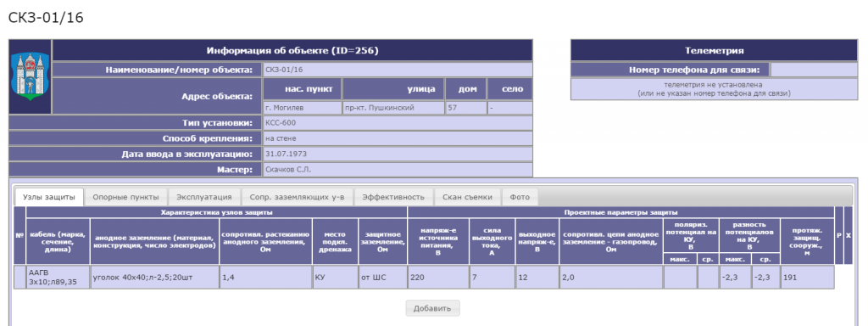Image resolution: width=868 pixels, height=326 pixels.
Task: Click the г. Могилев city field
Action: coord(302,108)
